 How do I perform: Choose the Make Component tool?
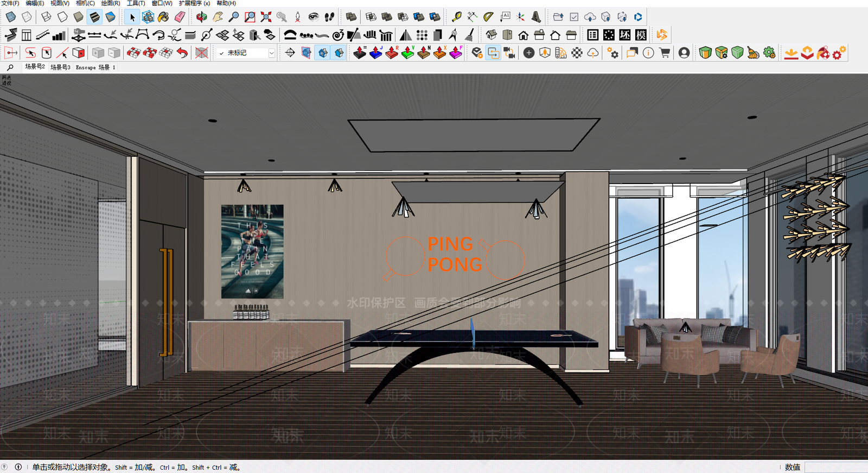pos(148,17)
